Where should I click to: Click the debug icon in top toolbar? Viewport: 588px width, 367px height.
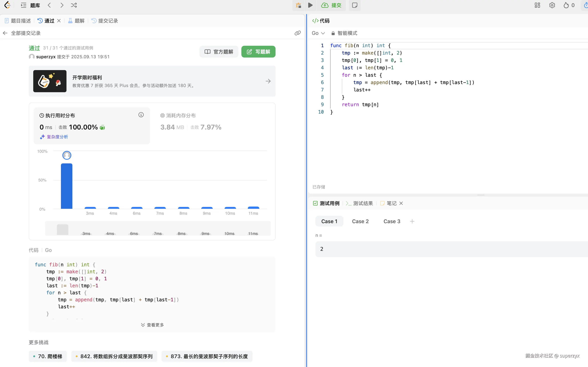click(298, 5)
